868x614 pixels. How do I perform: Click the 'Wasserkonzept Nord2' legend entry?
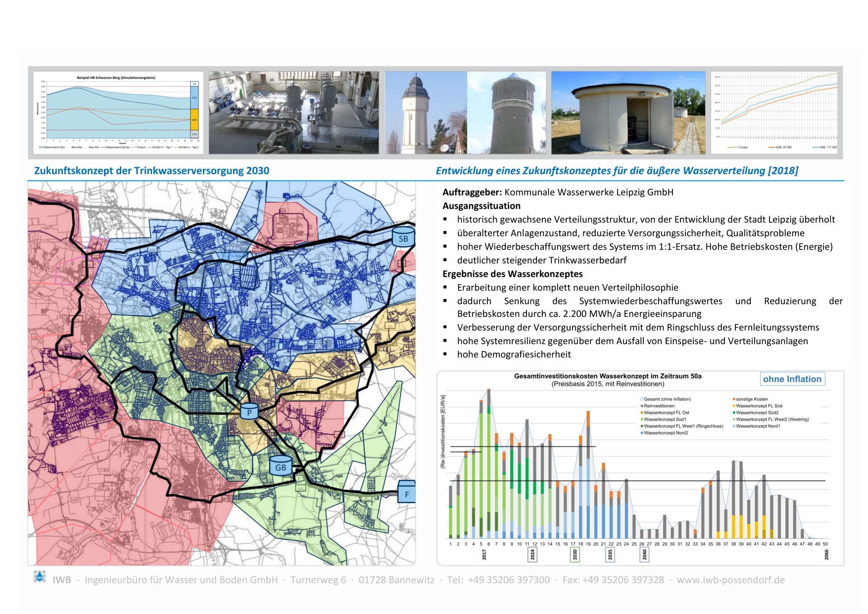point(666,433)
